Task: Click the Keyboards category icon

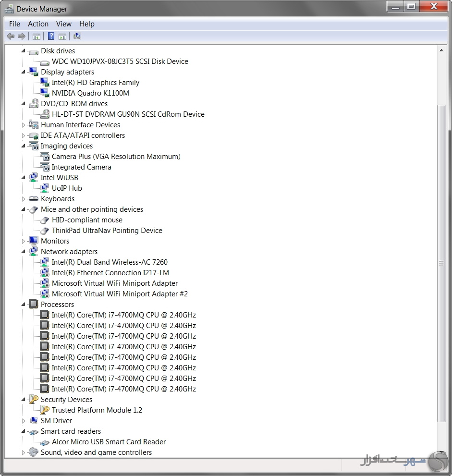Action: [34, 199]
